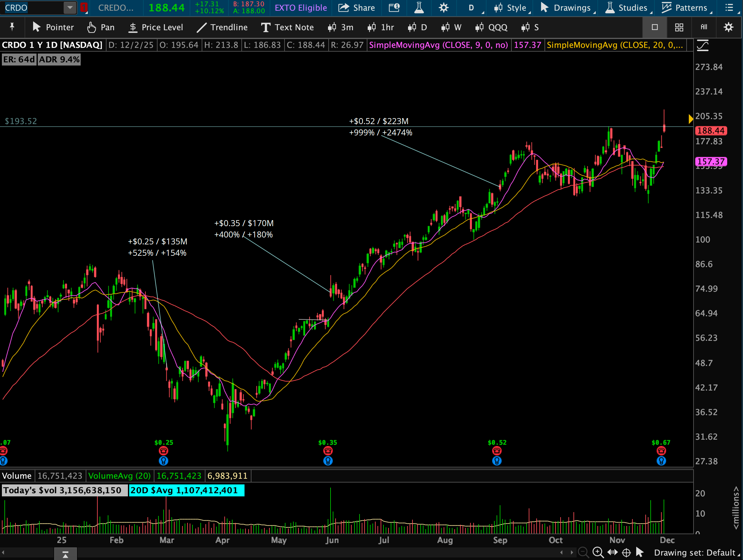Screen dimensions: 743x560
Task: Click the red color box beside symbol
Action: tap(84, 7)
